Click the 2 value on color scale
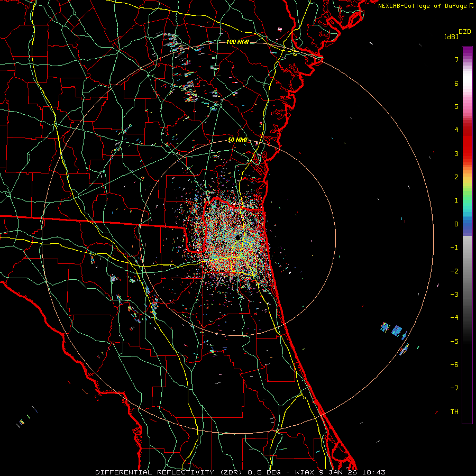Viewport: 476px width, 476px height. coord(456,177)
